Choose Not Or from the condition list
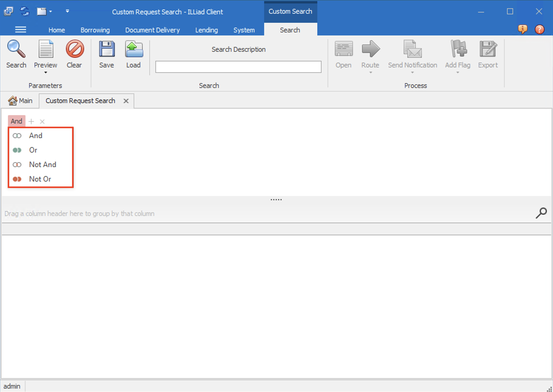The height and width of the screenshot is (392, 553). pos(40,179)
